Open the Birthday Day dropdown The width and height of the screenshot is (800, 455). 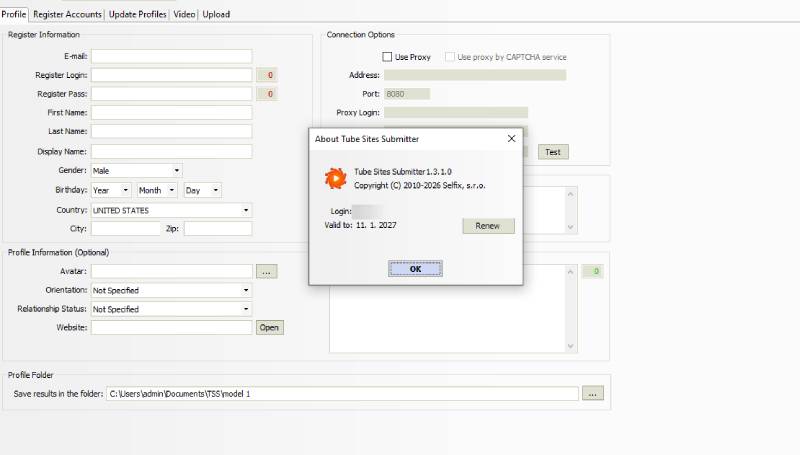203,190
